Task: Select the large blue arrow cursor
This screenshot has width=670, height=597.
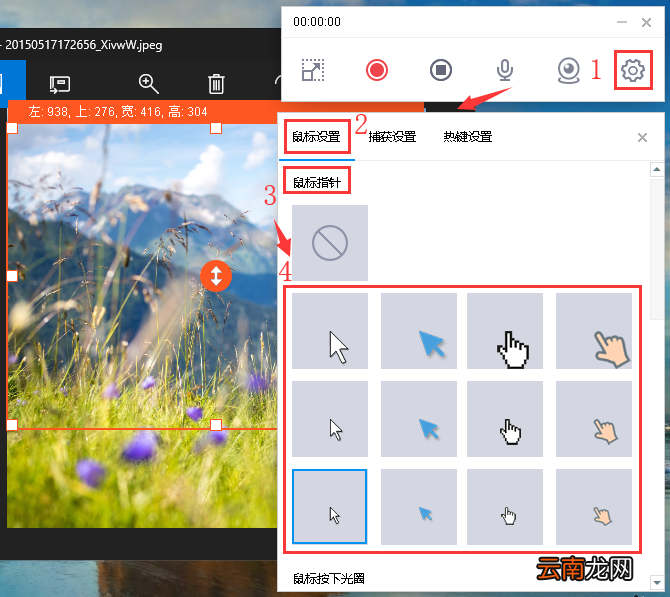Action: 418,331
